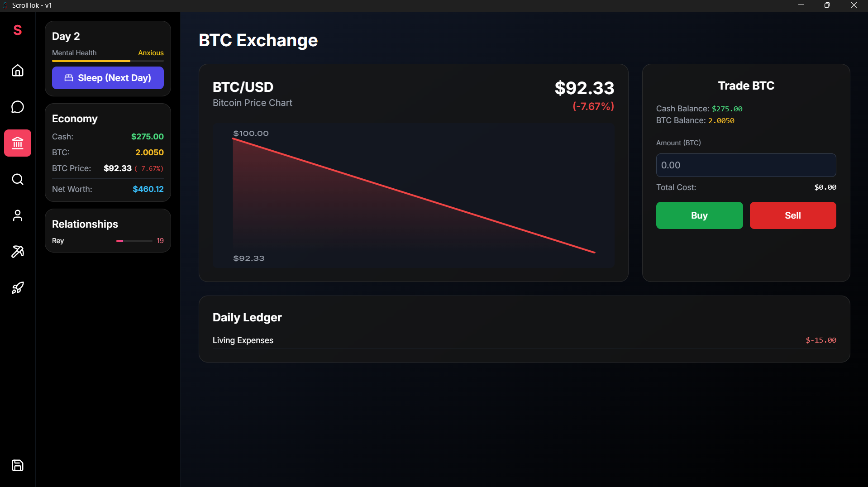Click the Living Expenses ledger row
Screen dimensions: 868x487
[524, 340]
